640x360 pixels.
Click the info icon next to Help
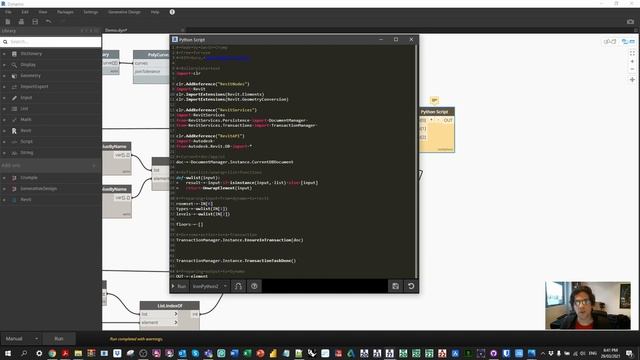[172, 12]
